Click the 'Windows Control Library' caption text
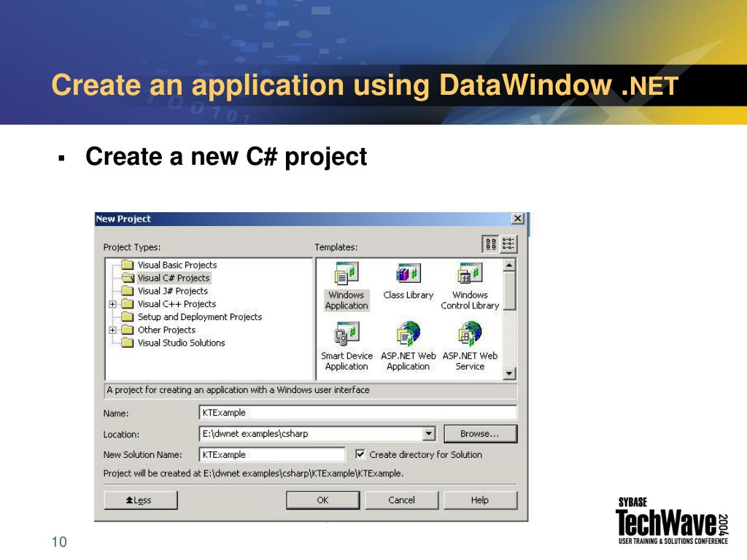 [x=470, y=300]
